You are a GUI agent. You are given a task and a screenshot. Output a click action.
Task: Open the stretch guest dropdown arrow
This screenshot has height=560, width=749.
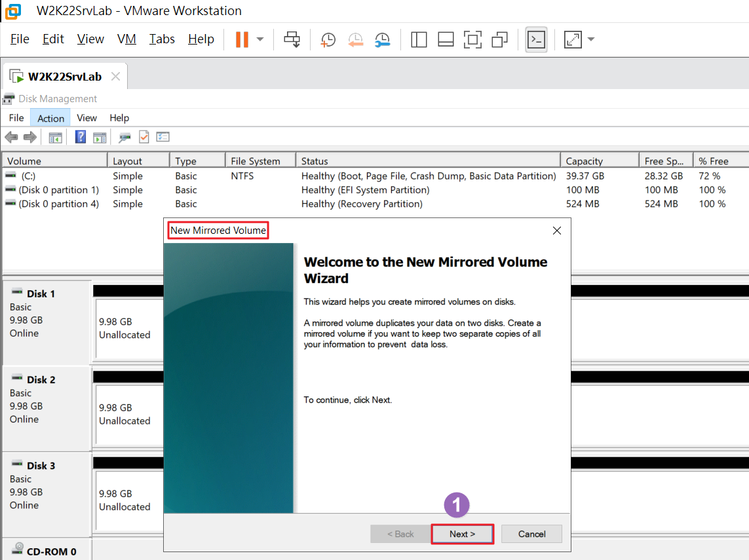coord(591,39)
